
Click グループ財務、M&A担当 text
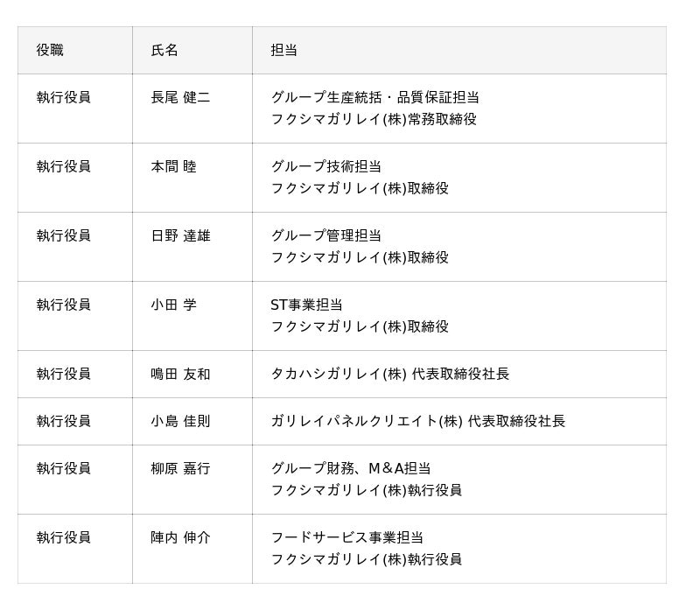coord(350,469)
